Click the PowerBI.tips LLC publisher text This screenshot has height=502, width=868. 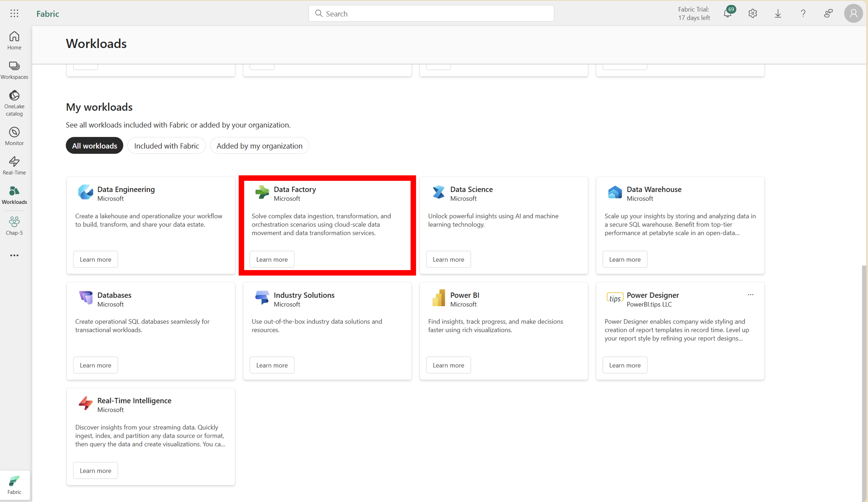[x=649, y=304]
